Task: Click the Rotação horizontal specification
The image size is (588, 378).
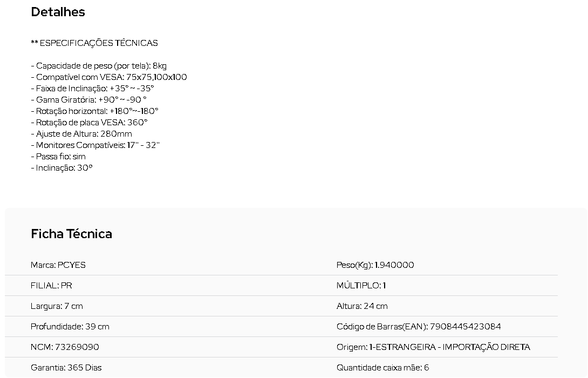Action: (x=94, y=111)
